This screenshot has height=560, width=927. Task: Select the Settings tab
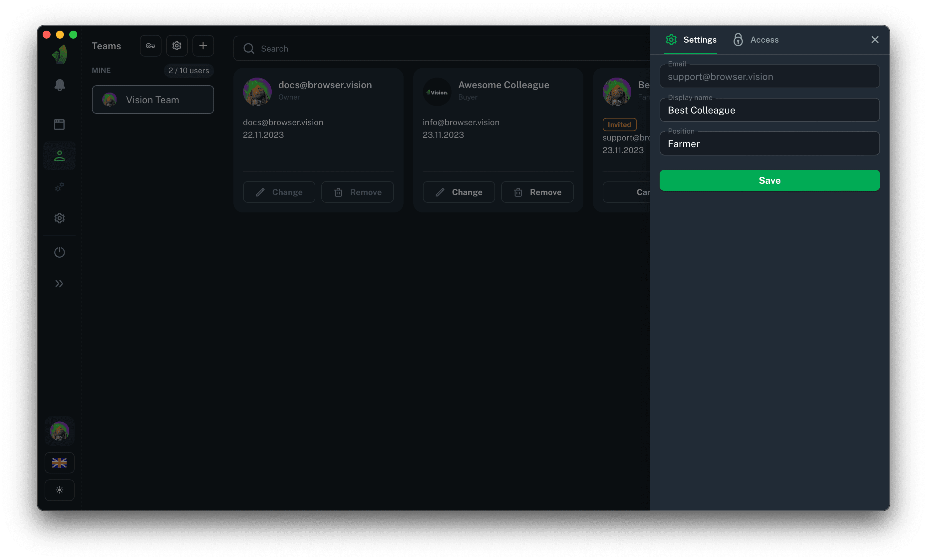[x=691, y=40]
